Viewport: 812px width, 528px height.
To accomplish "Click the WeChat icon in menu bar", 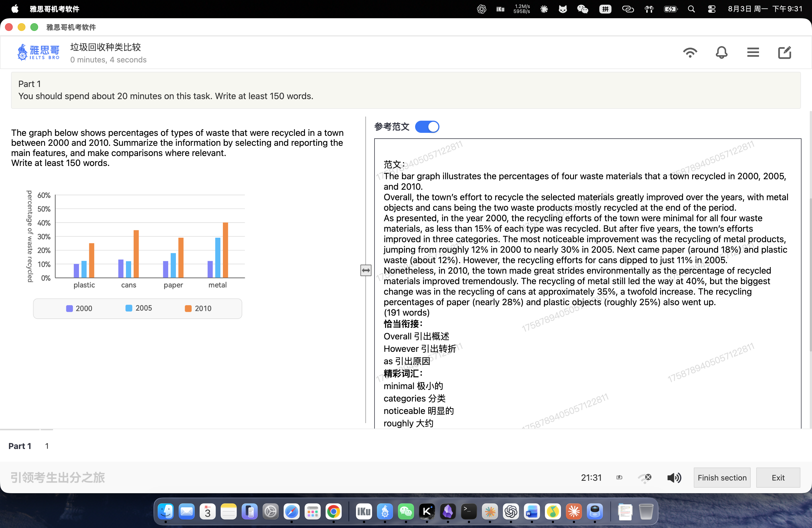I will click(582, 9).
